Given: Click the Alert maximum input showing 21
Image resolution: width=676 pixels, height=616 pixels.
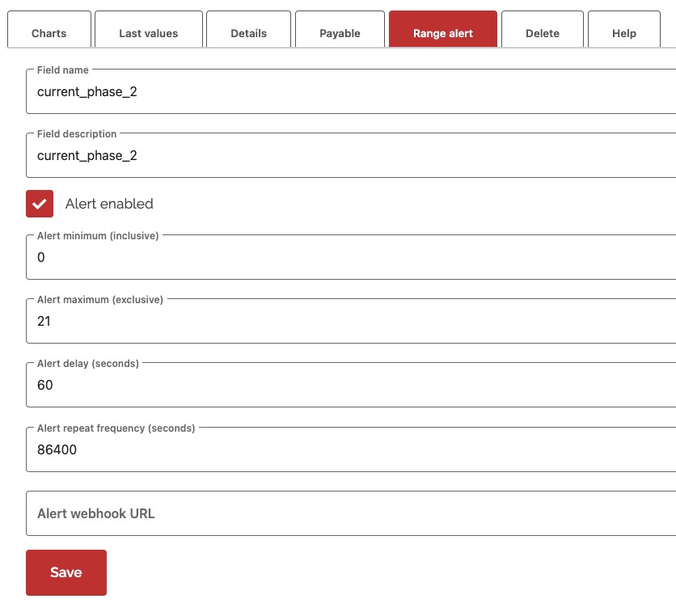Looking at the screenshot, I should click(x=323, y=321).
